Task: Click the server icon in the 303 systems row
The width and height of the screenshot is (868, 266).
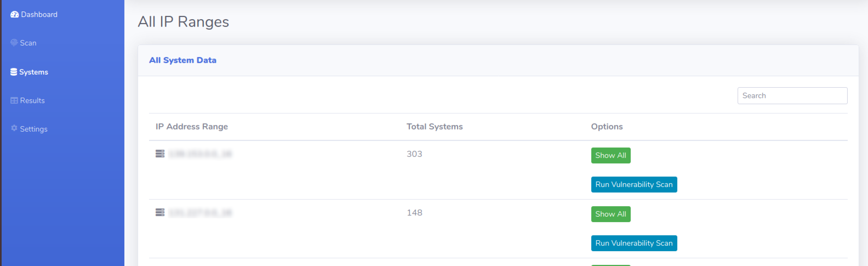Action: (160, 154)
